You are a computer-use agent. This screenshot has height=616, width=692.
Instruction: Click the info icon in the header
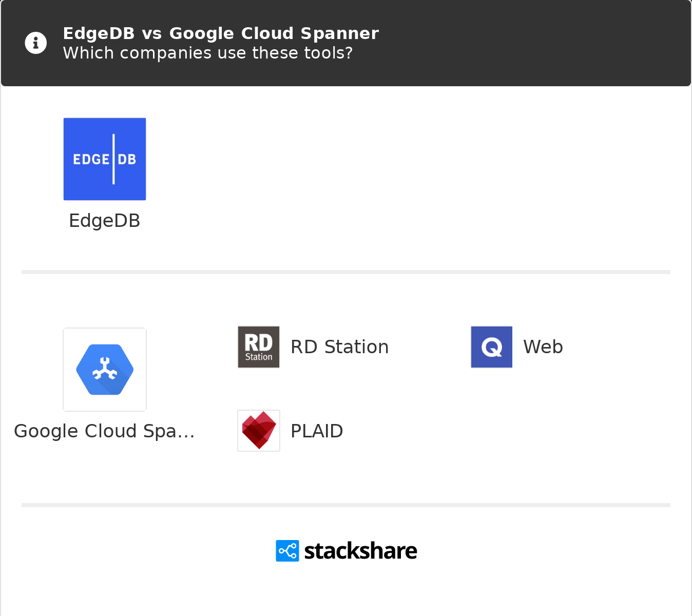pos(36,43)
